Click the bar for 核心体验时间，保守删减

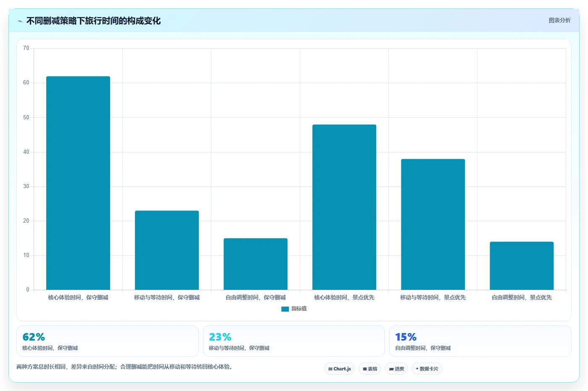[x=78, y=183]
